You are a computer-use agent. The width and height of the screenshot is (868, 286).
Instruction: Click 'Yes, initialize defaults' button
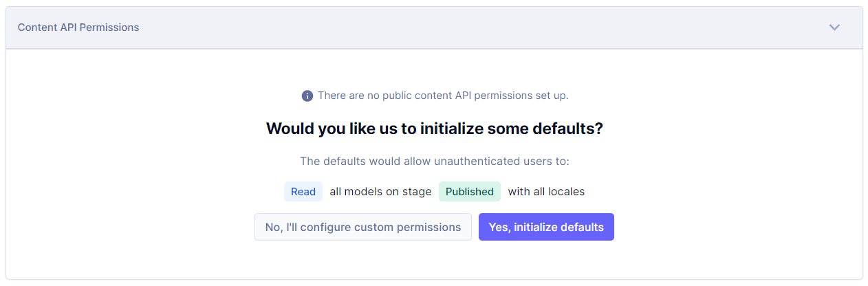coord(546,227)
